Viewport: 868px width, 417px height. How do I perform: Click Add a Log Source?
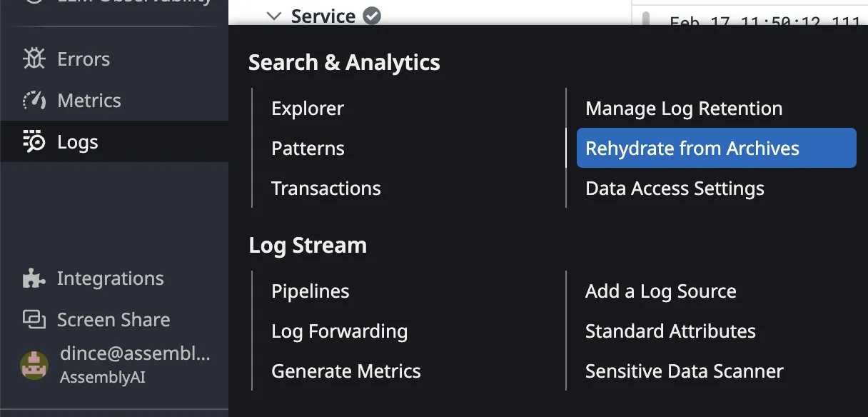[661, 291]
